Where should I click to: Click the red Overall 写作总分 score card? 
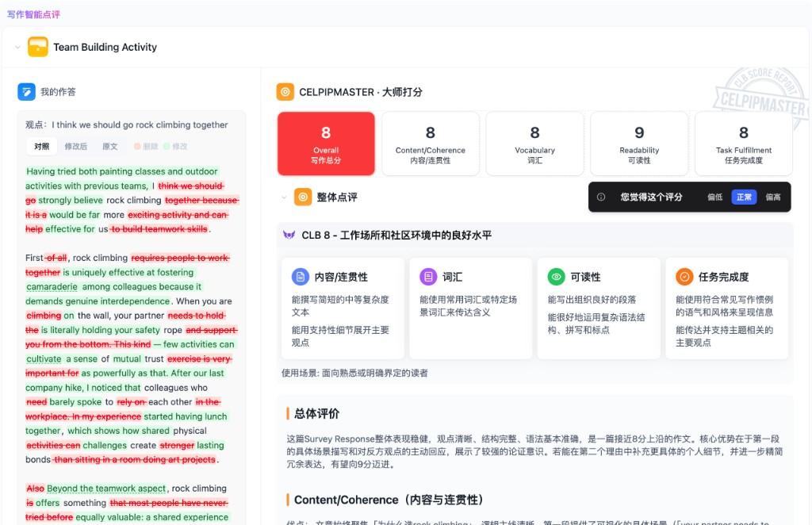(x=325, y=144)
